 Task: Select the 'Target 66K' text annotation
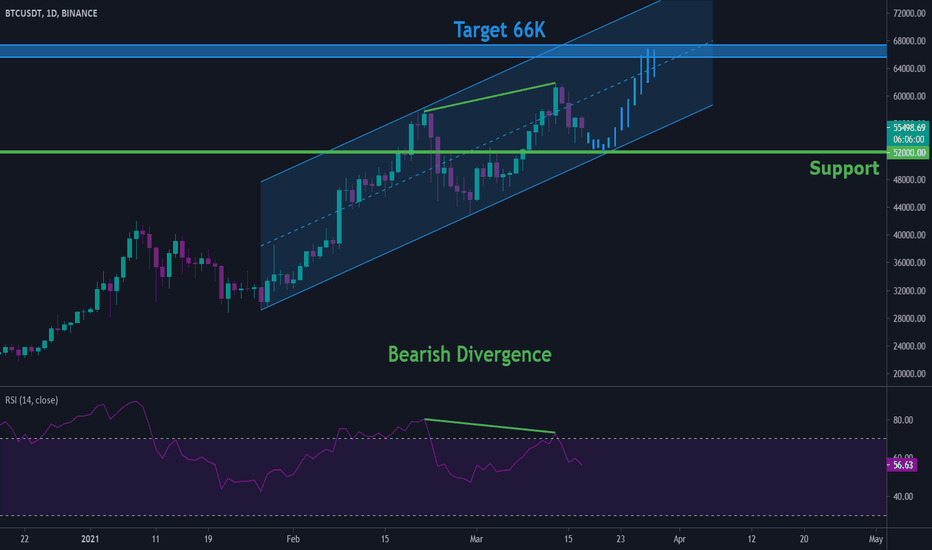pyautogui.click(x=499, y=30)
